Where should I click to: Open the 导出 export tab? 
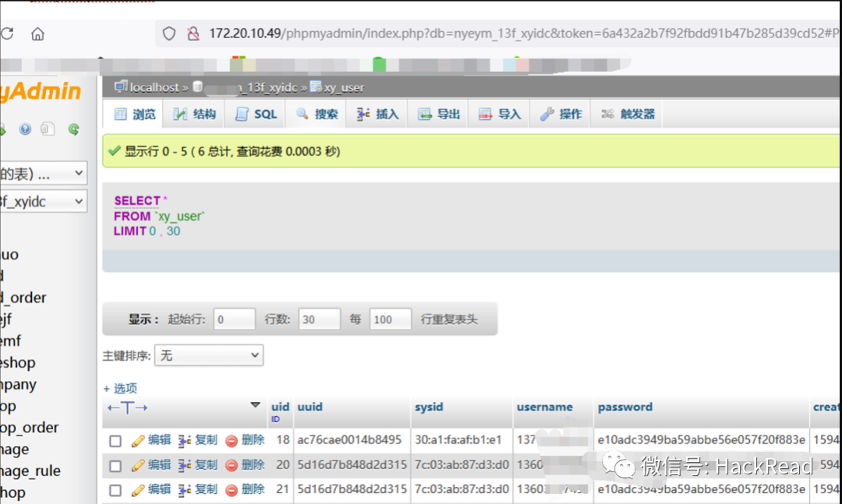(x=439, y=114)
